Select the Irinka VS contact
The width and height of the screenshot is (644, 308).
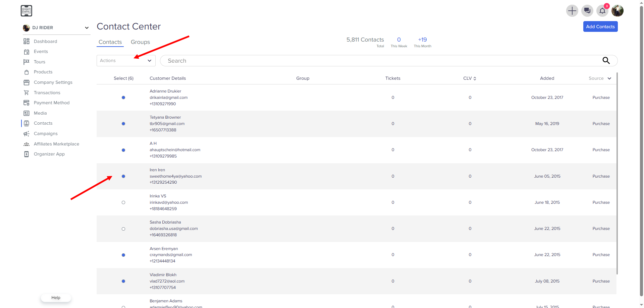tap(123, 202)
